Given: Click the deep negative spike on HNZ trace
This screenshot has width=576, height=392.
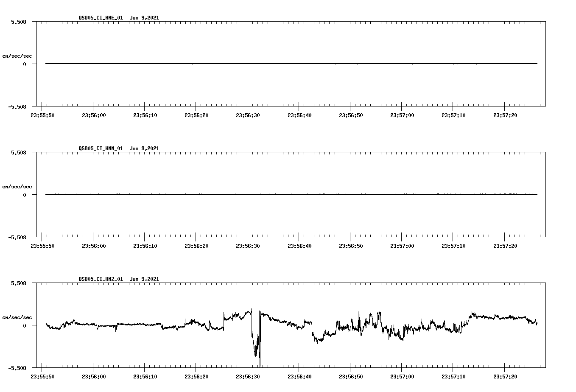Looking at the screenshot, I should click(x=256, y=339).
